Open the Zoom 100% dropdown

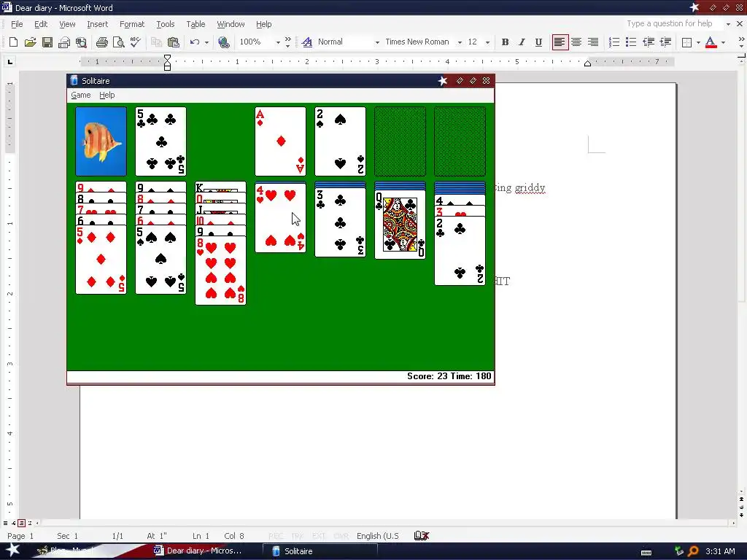click(x=278, y=42)
